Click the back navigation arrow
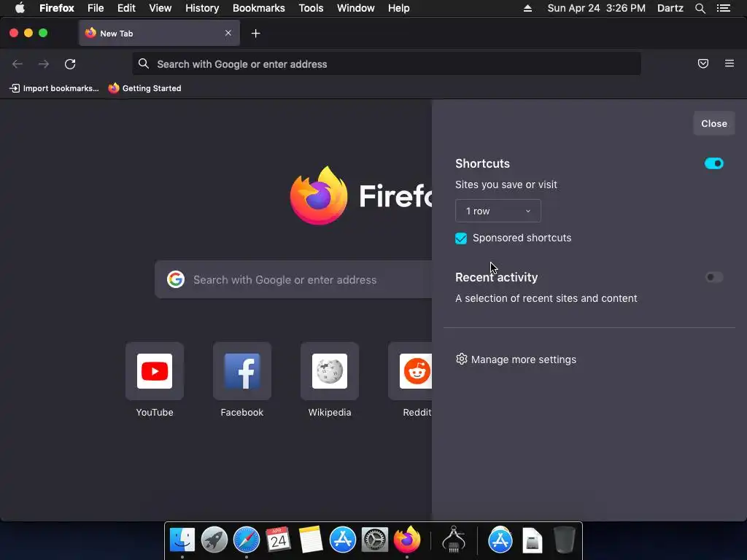 18,64
